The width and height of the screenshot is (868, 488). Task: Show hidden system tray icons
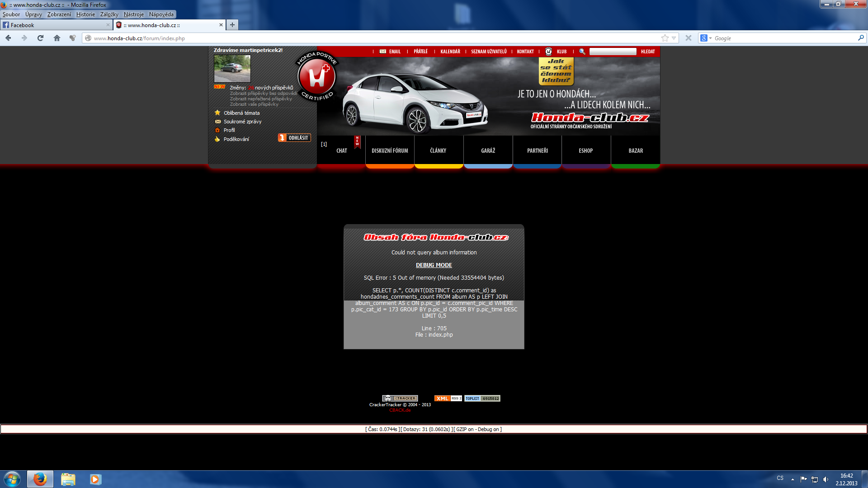pyautogui.click(x=793, y=479)
